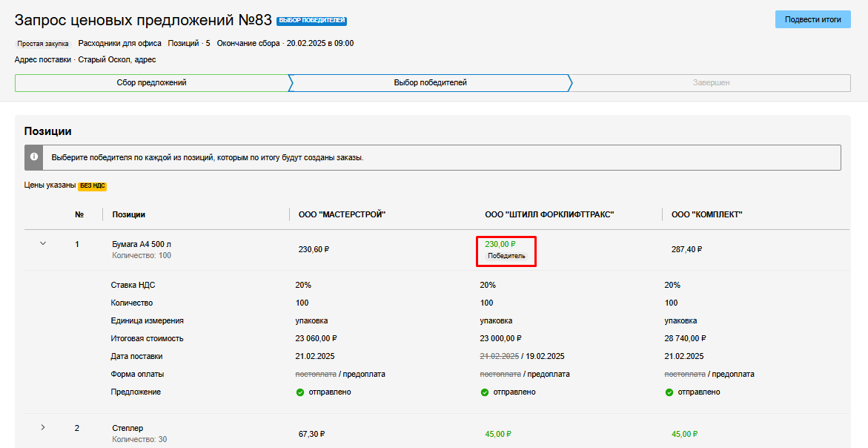The width and height of the screenshot is (868, 448).
Task: Select МАСТЕРСТРОЙ price 230,60 ₽ as winner
Action: pos(314,249)
